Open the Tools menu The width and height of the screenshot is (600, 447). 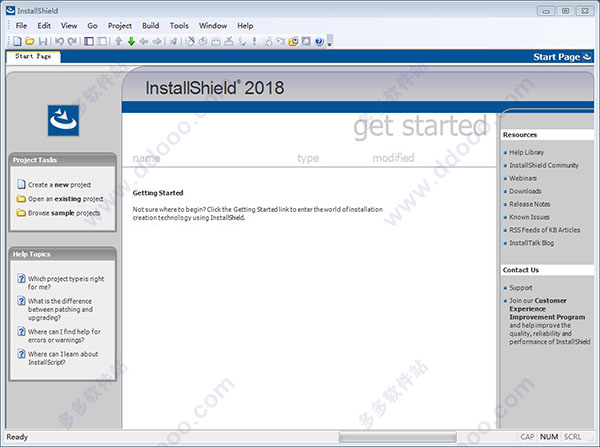pyautogui.click(x=179, y=26)
